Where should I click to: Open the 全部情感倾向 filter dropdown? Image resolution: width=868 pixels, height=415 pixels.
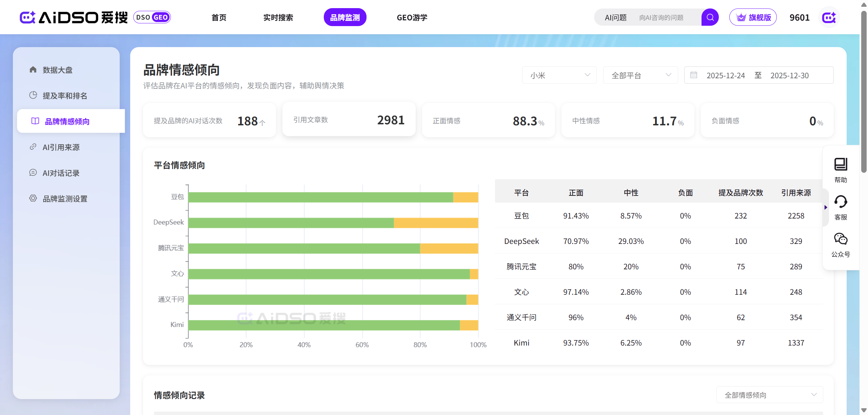[x=769, y=395]
